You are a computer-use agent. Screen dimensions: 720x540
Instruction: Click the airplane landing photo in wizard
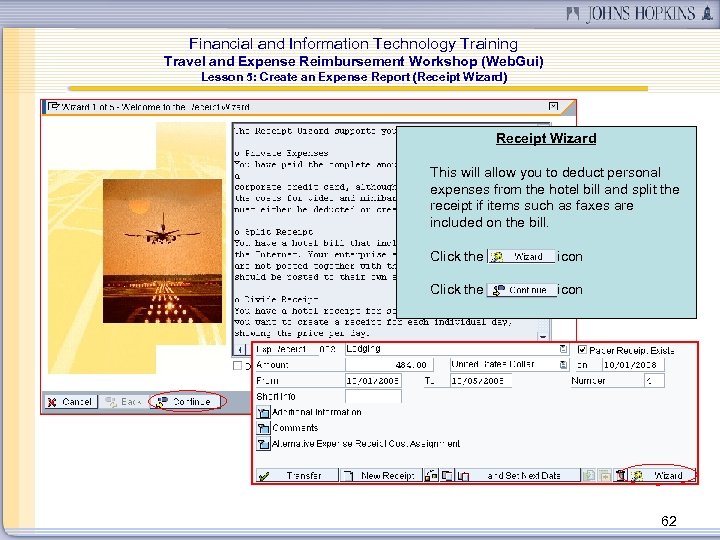coord(162,251)
